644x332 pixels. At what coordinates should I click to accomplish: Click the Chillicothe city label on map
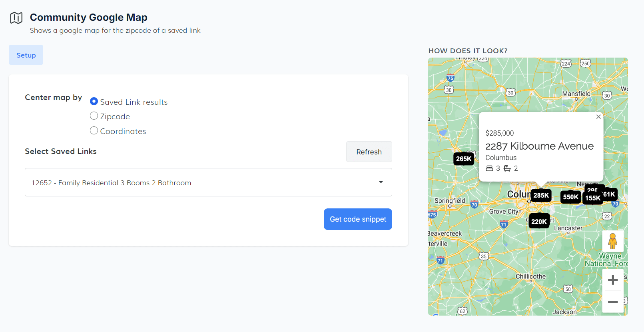[x=530, y=276]
